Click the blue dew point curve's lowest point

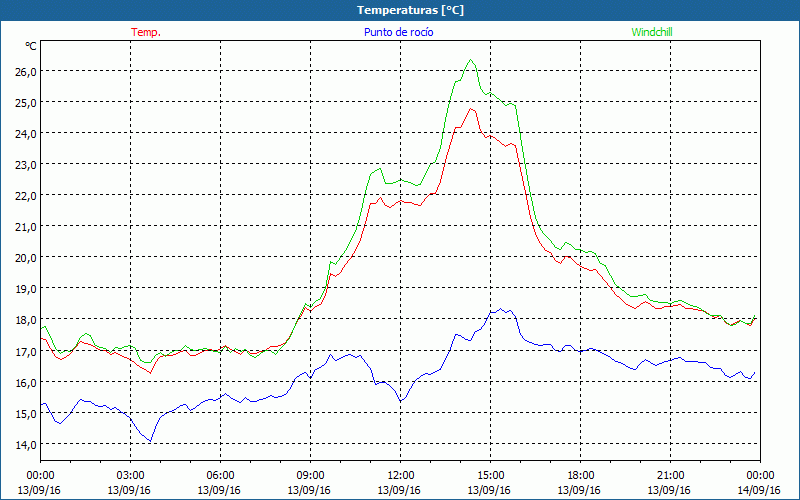(x=150, y=441)
